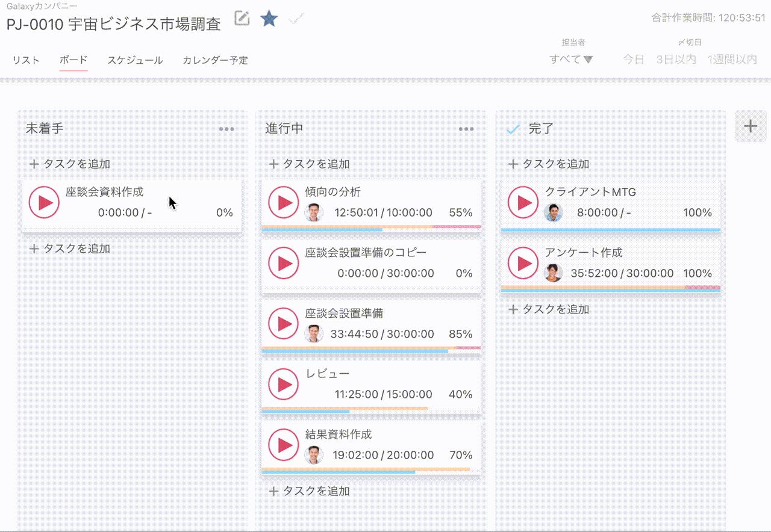Start timer for クライアントMTG task
771x532 pixels.
coord(523,203)
